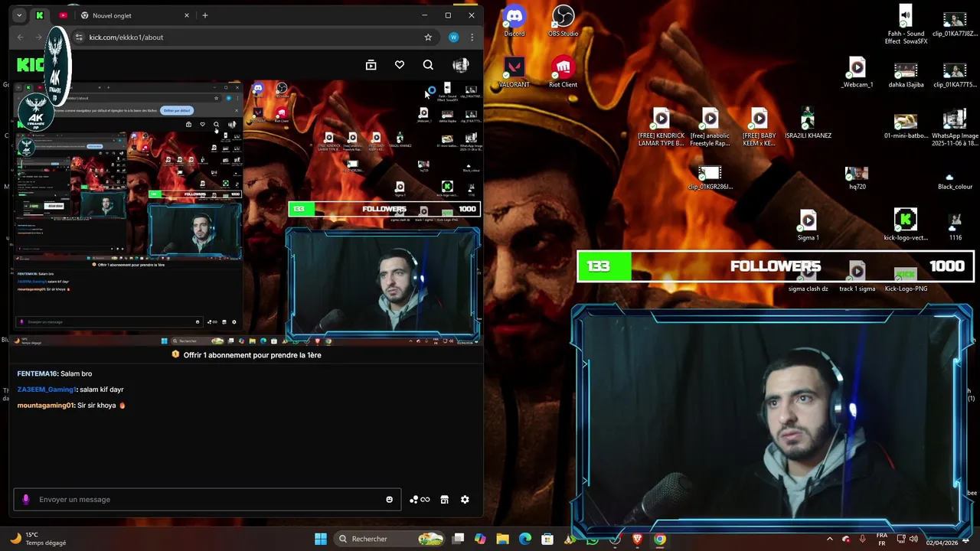Click the Rechercher taskbar search box

click(x=390, y=539)
